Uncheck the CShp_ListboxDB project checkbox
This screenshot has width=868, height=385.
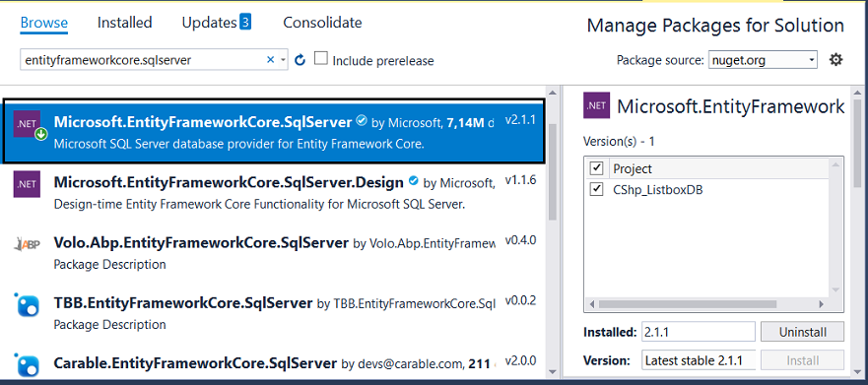[597, 189]
